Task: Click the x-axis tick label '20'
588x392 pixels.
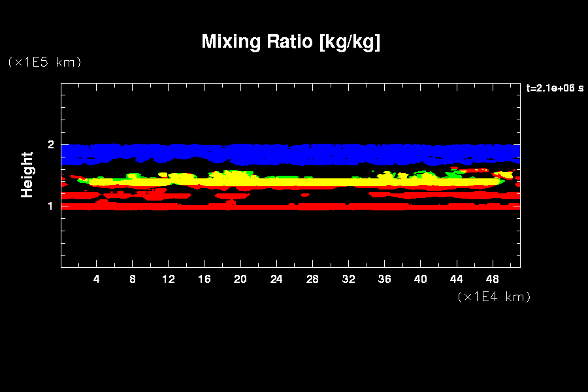Action: pos(240,279)
